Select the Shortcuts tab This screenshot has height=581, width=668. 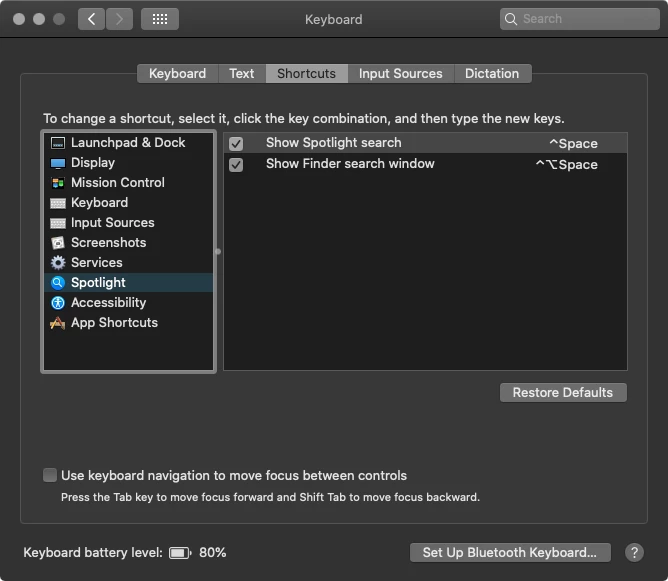(307, 74)
